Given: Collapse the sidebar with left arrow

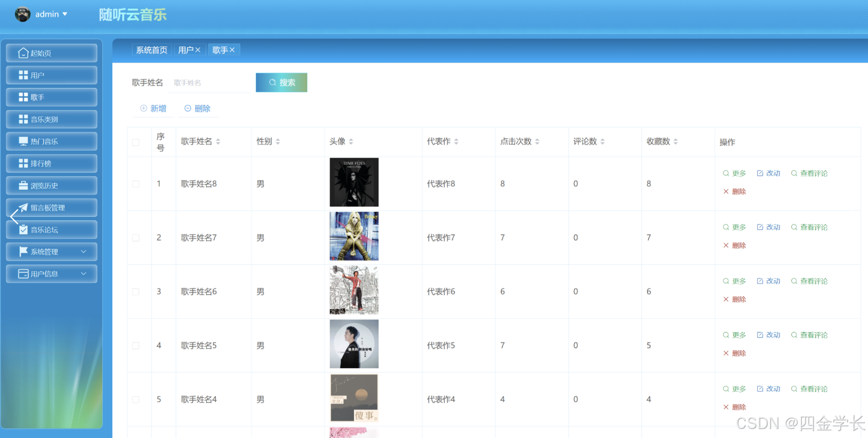Looking at the screenshot, I should 14,217.
